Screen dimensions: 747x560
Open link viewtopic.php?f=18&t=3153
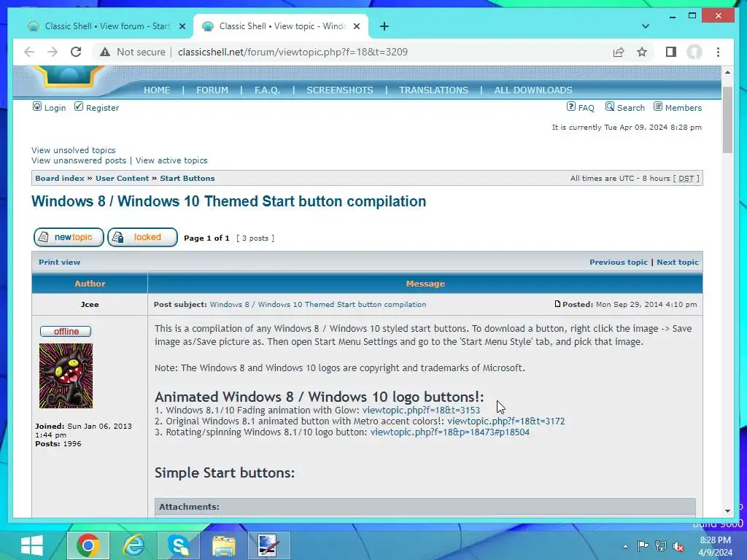421,410
